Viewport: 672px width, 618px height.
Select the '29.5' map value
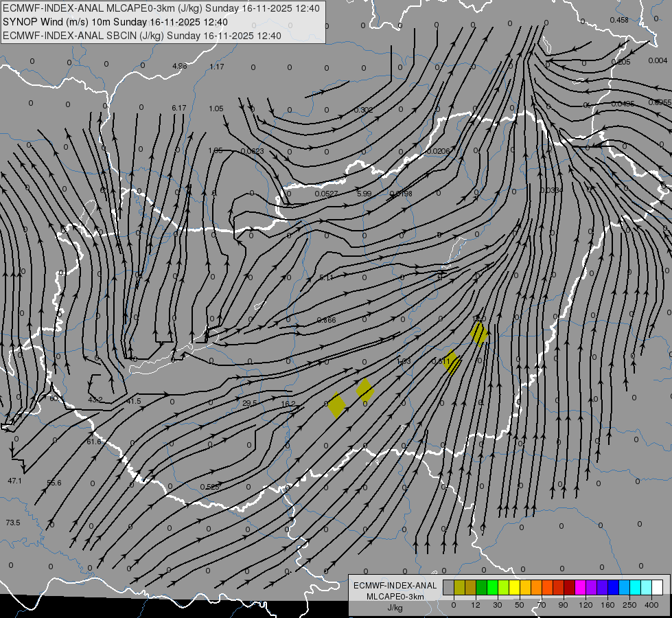[249, 403]
